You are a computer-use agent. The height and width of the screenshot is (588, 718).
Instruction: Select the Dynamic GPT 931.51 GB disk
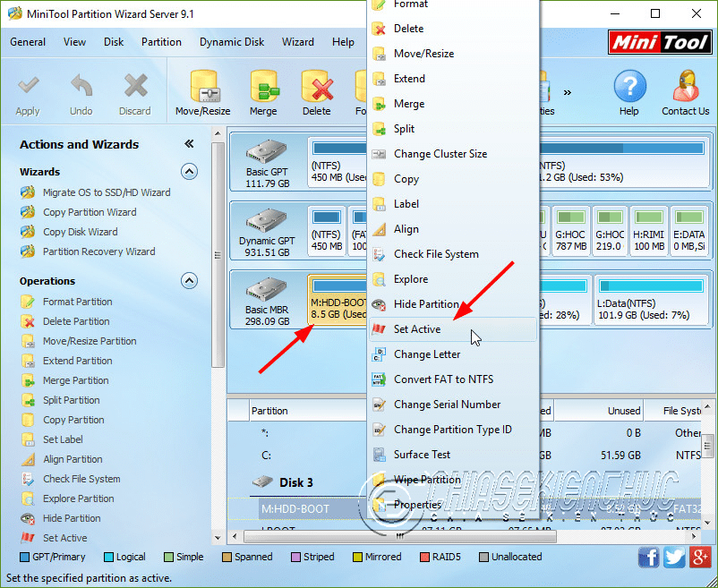point(268,231)
